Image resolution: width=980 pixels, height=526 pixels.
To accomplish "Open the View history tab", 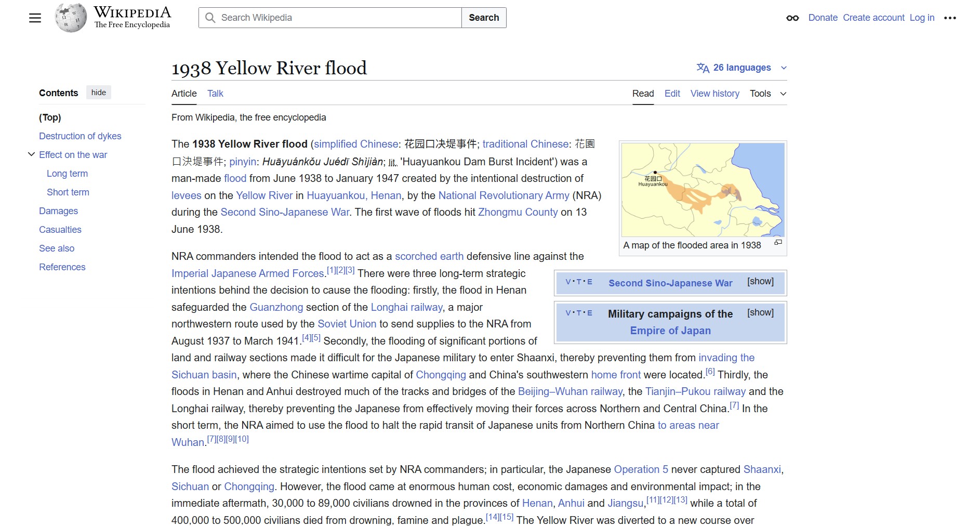I will (x=714, y=94).
